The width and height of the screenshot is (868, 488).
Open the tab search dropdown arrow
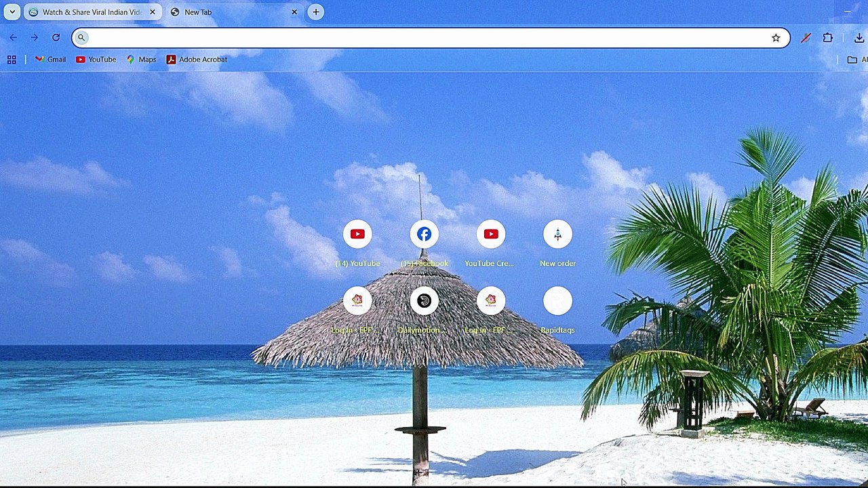12,12
